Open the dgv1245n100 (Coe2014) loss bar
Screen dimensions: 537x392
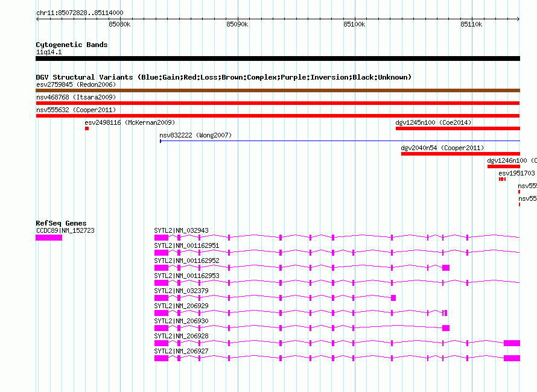click(458, 128)
